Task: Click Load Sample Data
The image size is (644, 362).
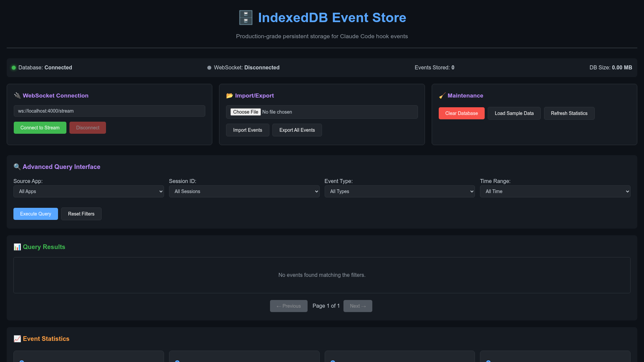Action: click(x=514, y=113)
